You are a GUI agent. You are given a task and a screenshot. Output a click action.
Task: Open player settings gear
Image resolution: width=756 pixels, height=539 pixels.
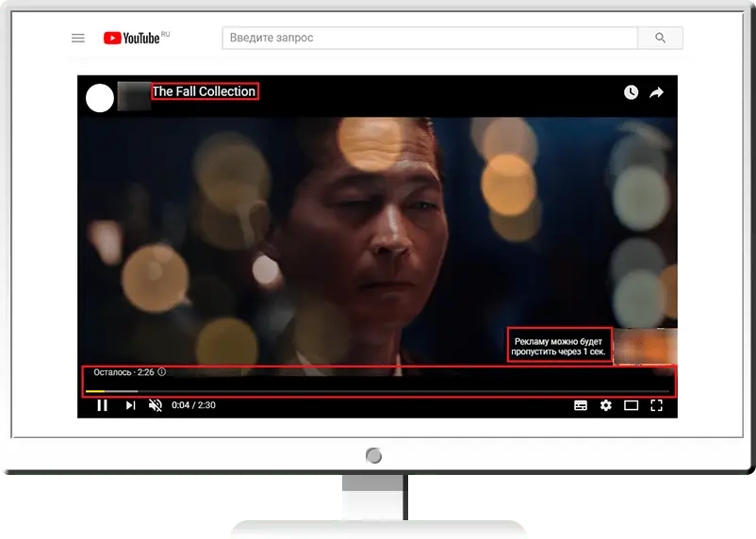tap(605, 405)
